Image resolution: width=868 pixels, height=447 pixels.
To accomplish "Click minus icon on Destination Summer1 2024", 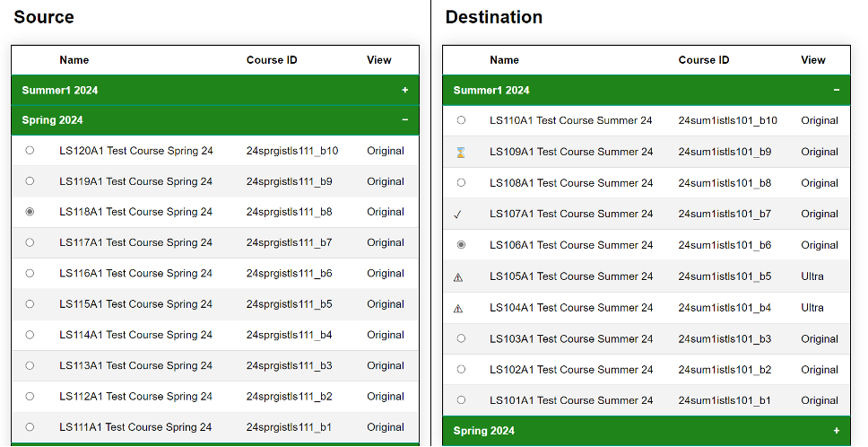I will coord(836,90).
